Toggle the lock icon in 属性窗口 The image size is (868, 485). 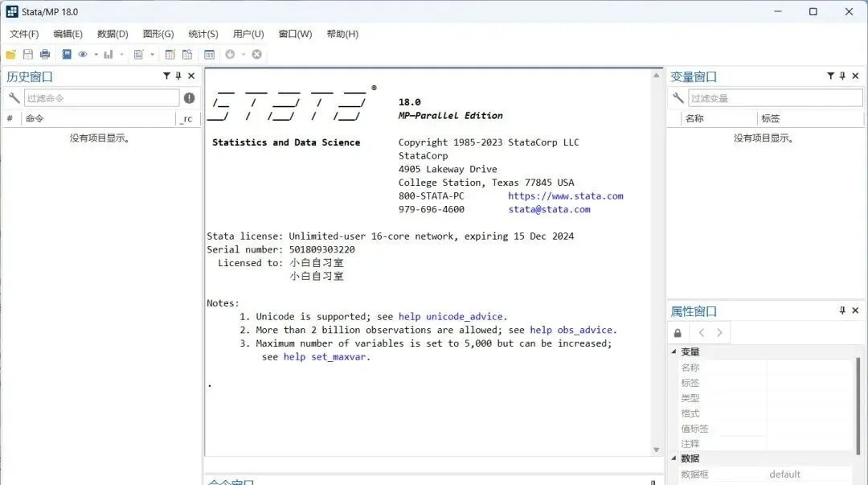(x=678, y=333)
